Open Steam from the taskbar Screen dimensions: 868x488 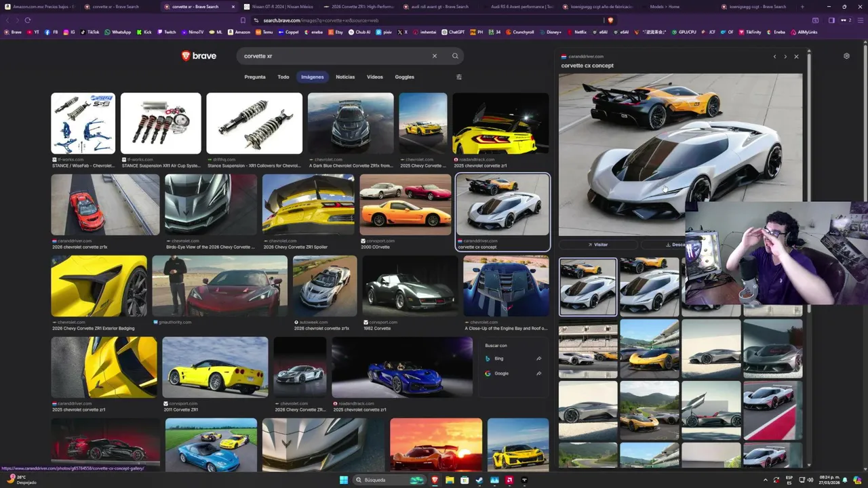480,480
